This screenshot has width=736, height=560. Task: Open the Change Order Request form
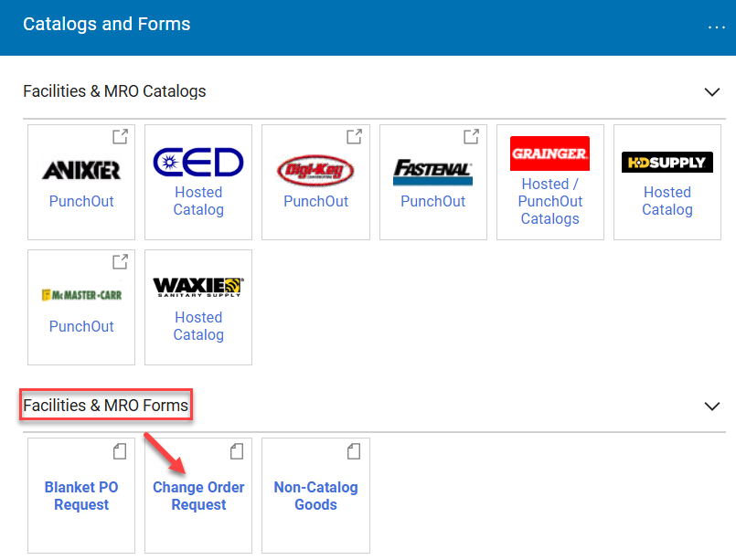tap(198, 496)
